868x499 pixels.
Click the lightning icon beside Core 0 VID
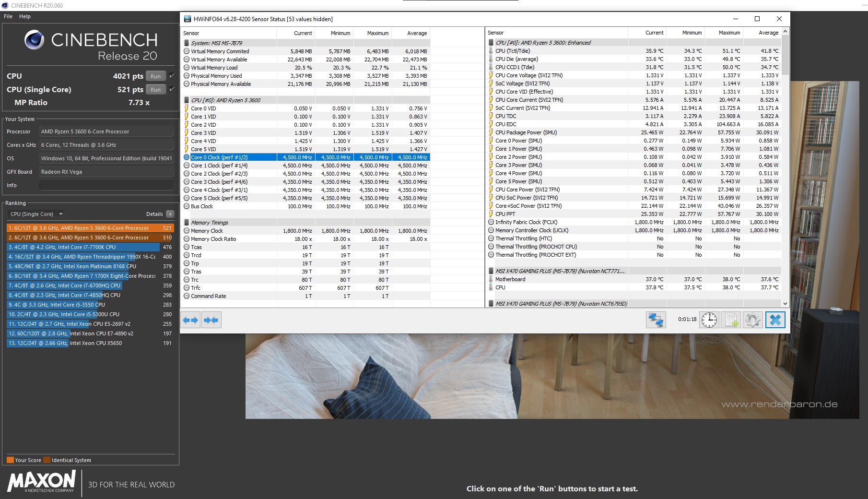point(187,108)
